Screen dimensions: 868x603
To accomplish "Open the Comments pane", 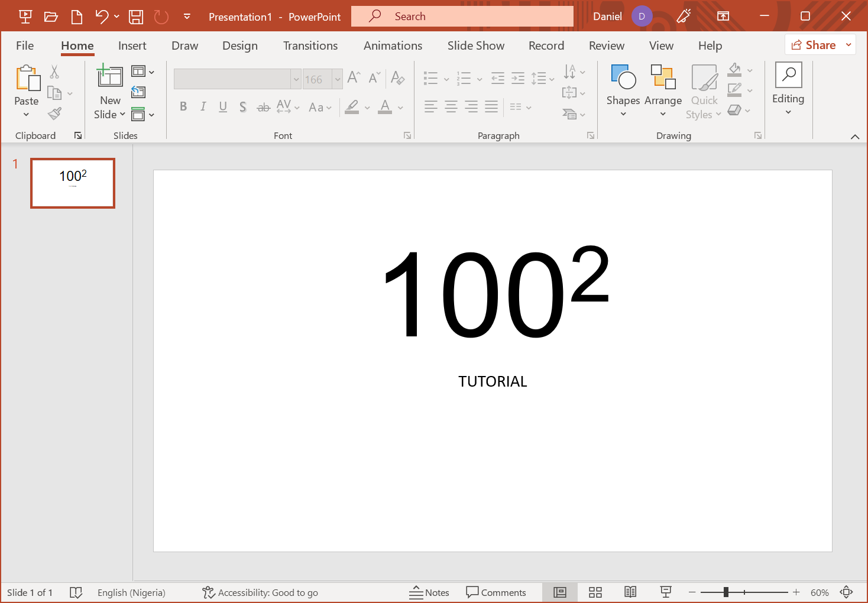I will pyautogui.click(x=496, y=592).
